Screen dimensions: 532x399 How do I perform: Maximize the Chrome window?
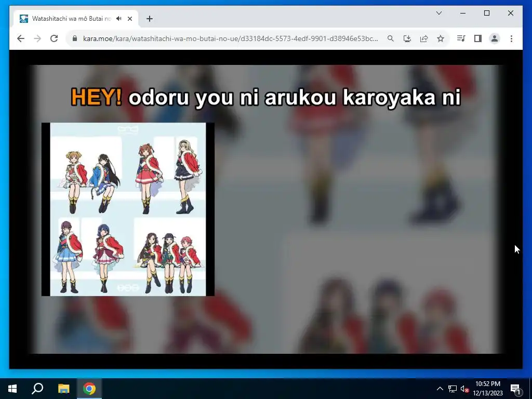[486, 13]
